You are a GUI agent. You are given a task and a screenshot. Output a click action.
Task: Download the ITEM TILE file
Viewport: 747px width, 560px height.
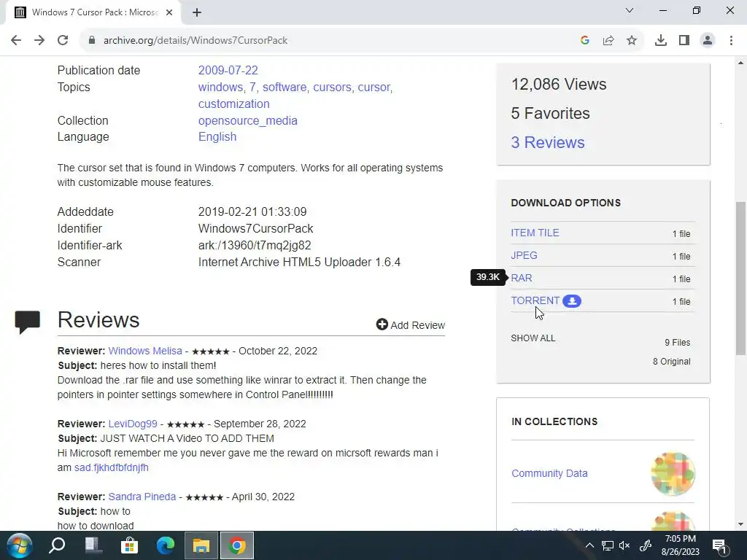pos(535,233)
